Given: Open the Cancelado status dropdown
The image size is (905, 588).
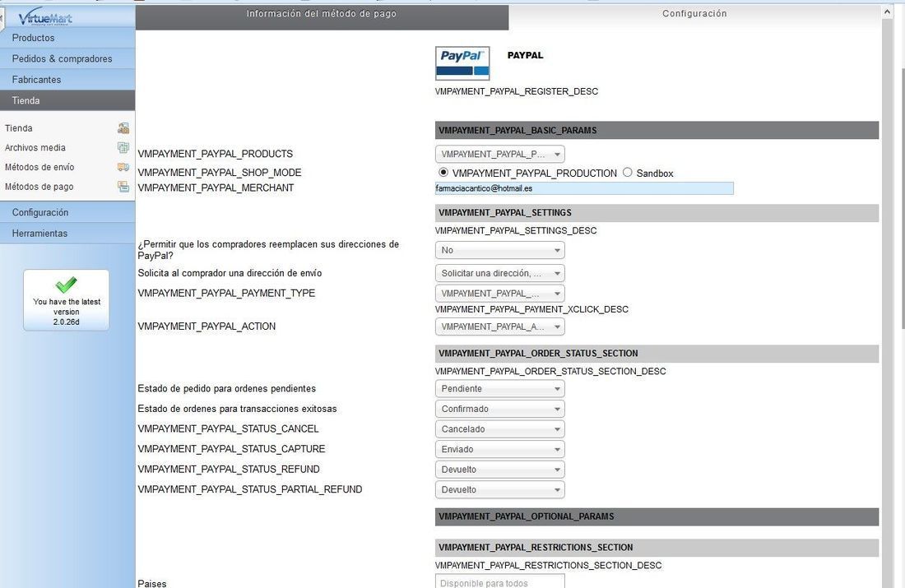Looking at the screenshot, I should tap(500, 429).
